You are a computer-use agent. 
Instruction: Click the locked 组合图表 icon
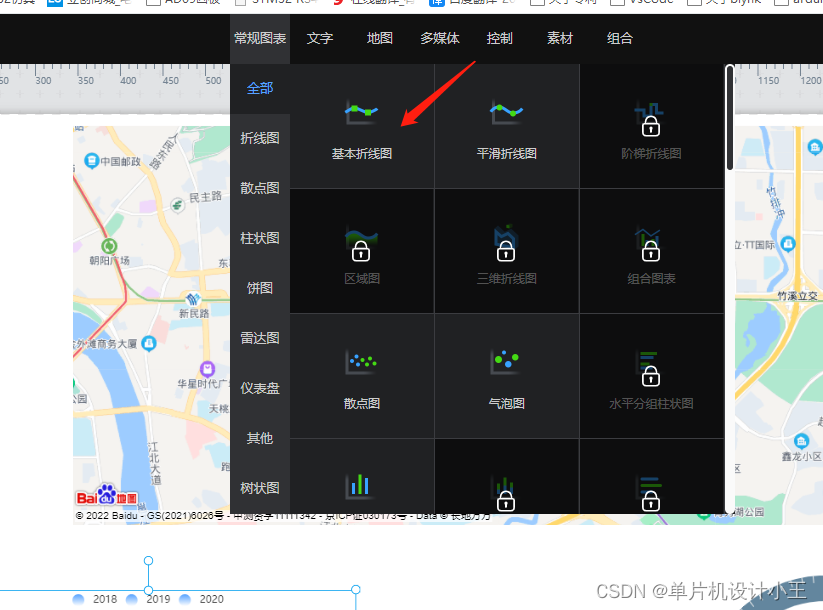pyautogui.click(x=651, y=244)
